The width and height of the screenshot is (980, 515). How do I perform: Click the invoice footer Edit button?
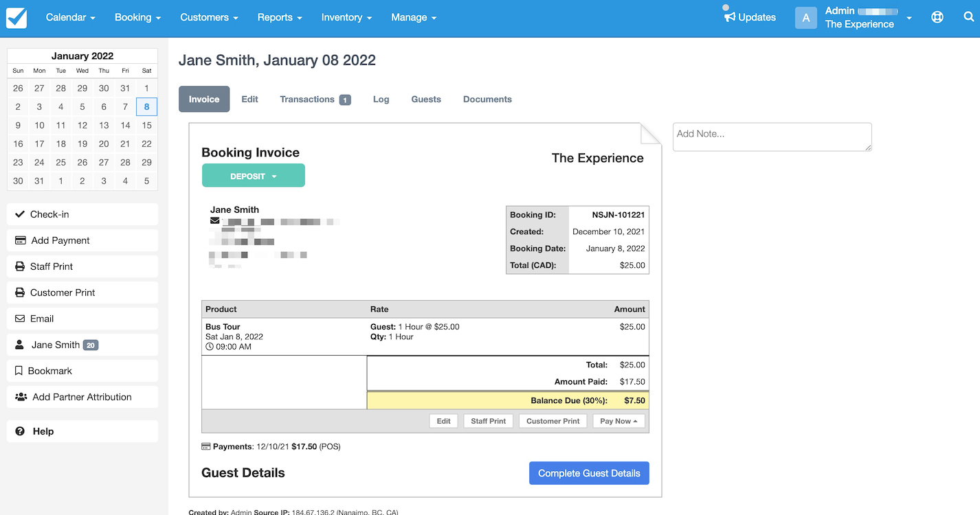[444, 421]
